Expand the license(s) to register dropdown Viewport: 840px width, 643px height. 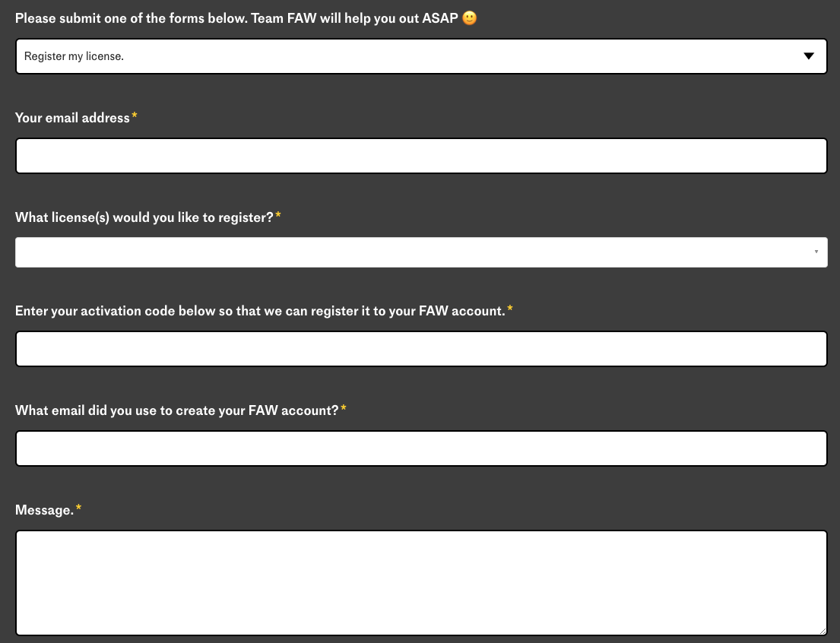pos(421,252)
